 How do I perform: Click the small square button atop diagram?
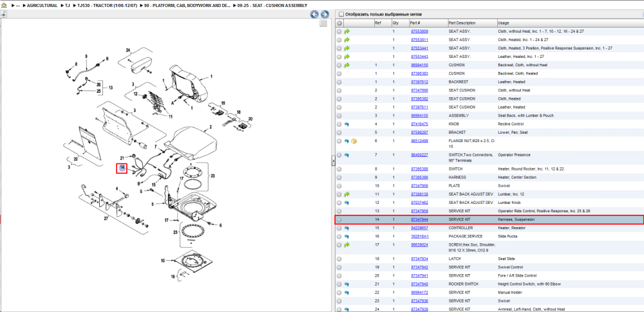click(x=324, y=23)
